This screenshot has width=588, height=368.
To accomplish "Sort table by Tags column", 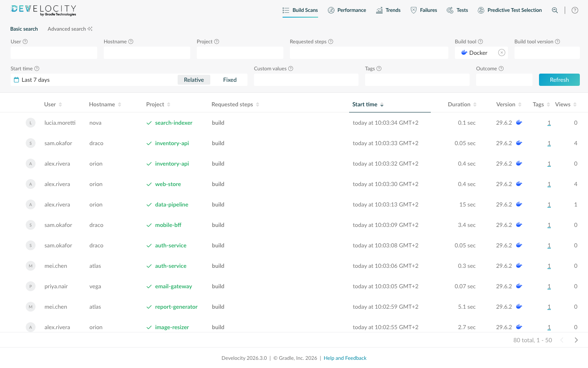I will 541,104.
